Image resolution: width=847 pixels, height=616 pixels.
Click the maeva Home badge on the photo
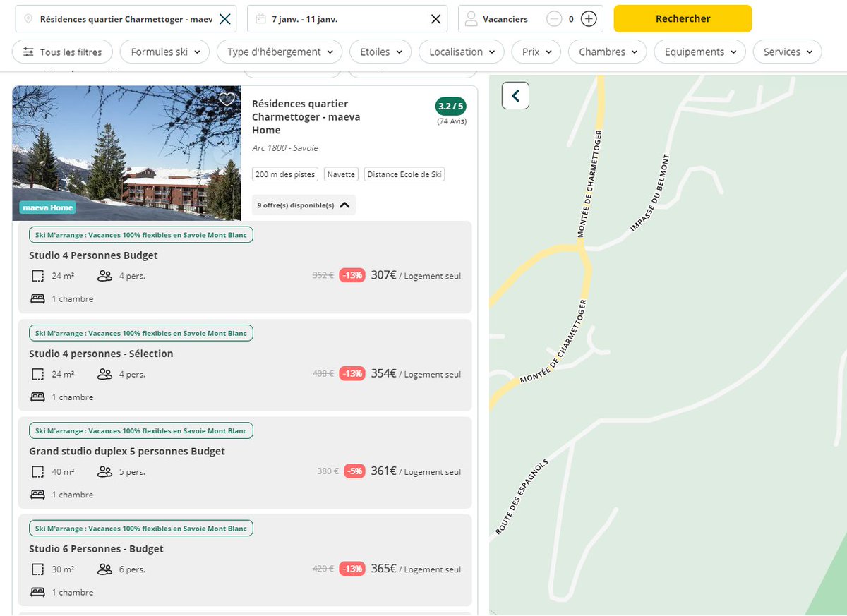coord(48,207)
